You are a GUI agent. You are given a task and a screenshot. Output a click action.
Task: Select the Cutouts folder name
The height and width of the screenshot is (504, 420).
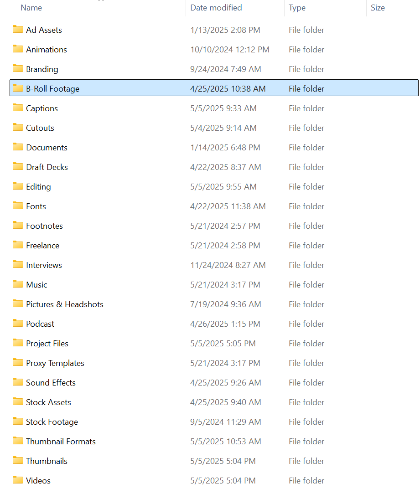(x=40, y=128)
